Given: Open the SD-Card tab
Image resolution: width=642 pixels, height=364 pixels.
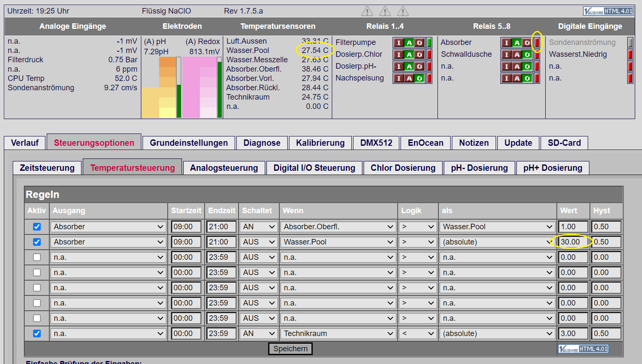Looking at the screenshot, I should coord(564,143).
